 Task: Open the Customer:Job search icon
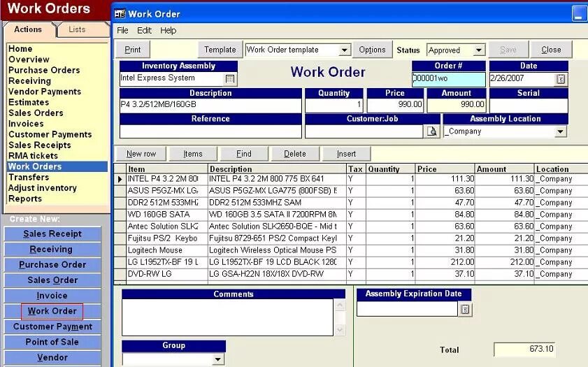pos(431,131)
